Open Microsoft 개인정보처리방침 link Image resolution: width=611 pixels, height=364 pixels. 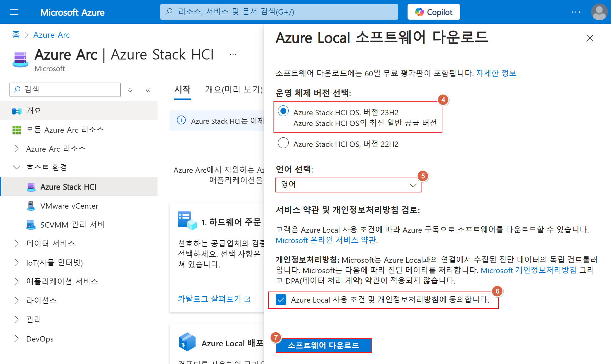[528, 270]
